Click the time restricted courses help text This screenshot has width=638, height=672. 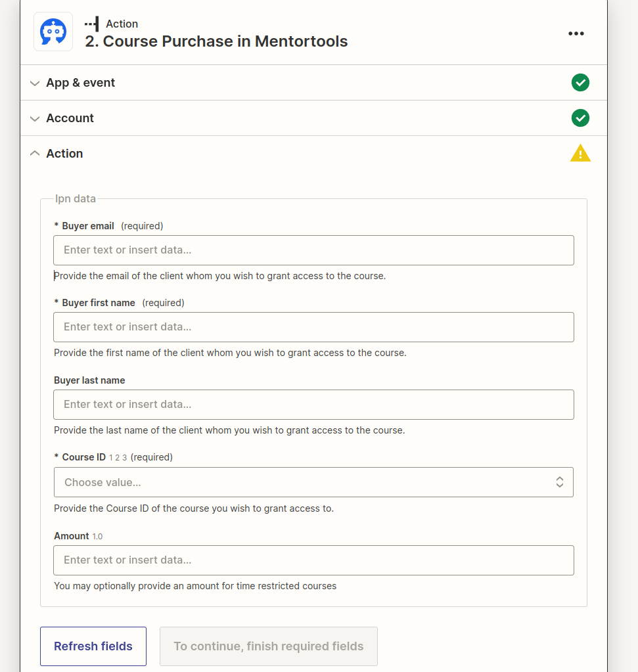click(195, 586)
